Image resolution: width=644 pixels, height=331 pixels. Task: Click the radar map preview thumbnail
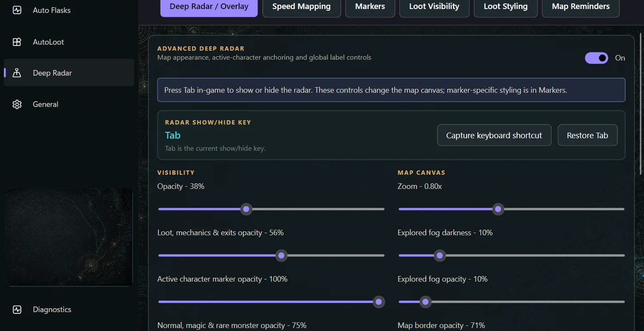pyautogui.click(x=69, y=237)
